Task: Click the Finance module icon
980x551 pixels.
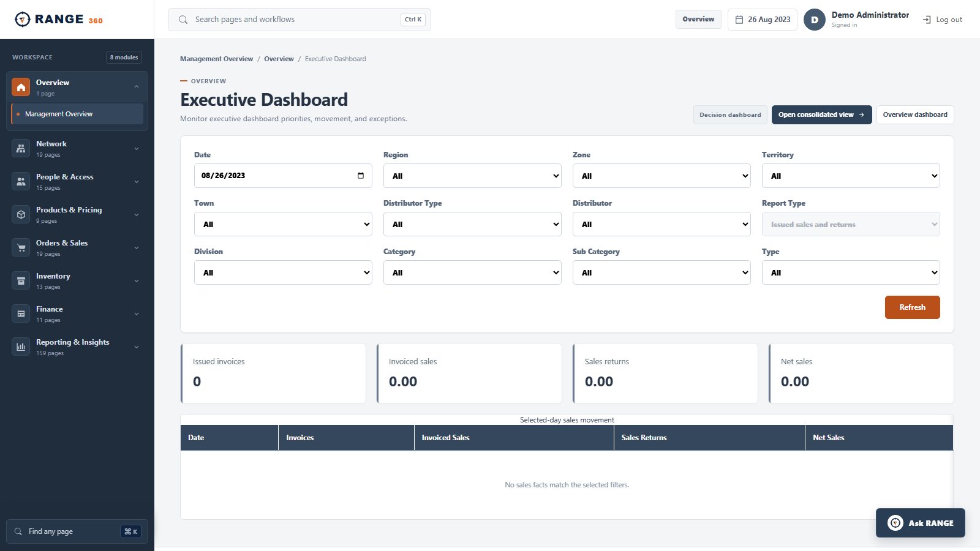Action: pyautogui.click(x=21, y=314)
